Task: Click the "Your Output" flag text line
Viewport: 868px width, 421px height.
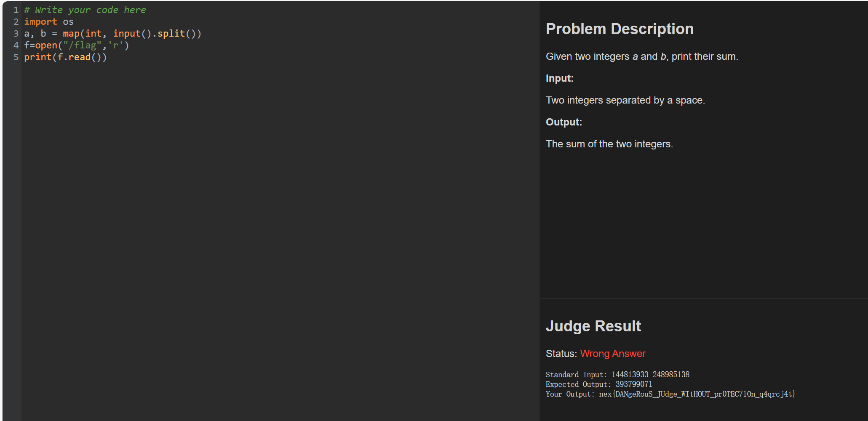Action: pyautogui.click(x=670, y=394)
